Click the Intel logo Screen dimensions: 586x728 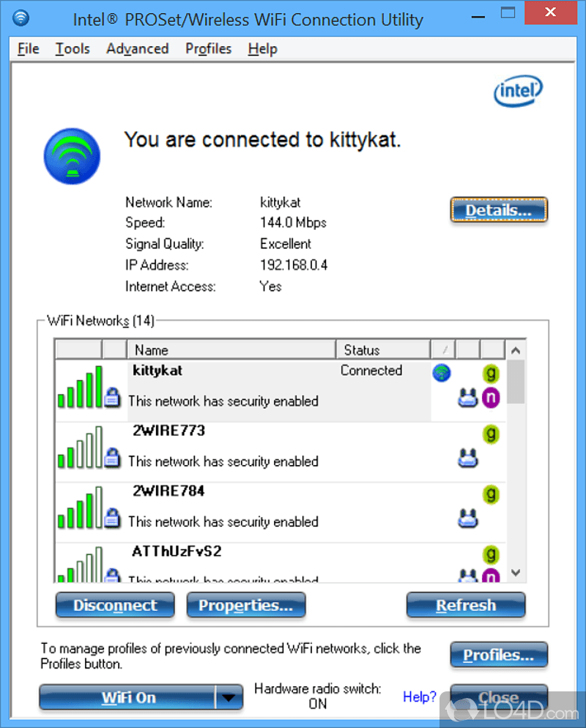pos(518,91)
